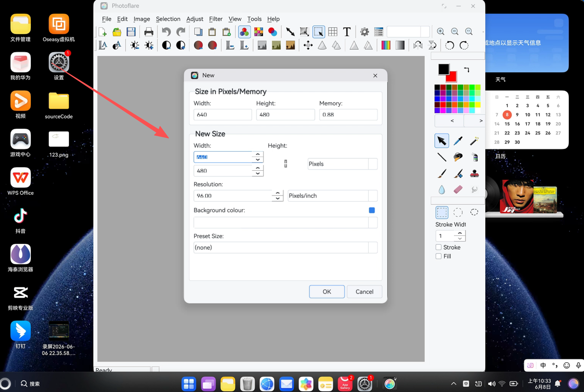Select the Eraser tool
Image resolution: width=584 pixels, height=392 pixels.
click(458, 190)
